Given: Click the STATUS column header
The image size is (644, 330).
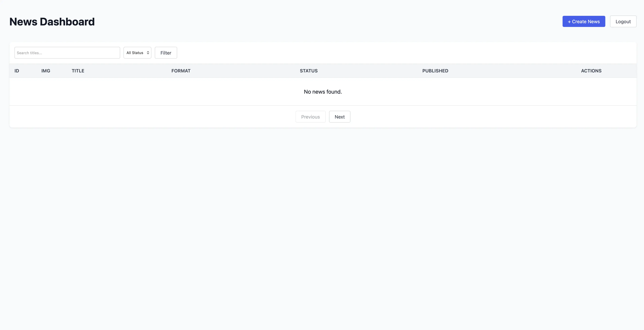Looking at the screenshot, I should pyautogui.click(x=309, y=71).
